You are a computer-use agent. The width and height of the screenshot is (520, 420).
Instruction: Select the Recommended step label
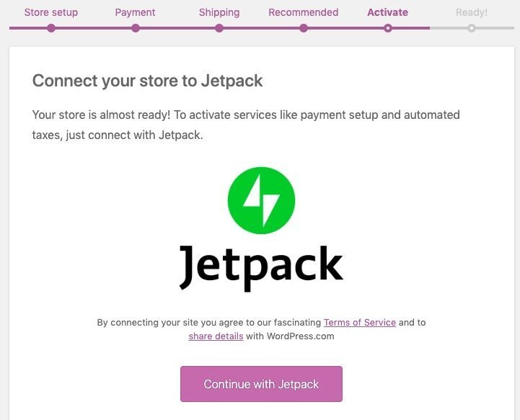tap(304, 12)
